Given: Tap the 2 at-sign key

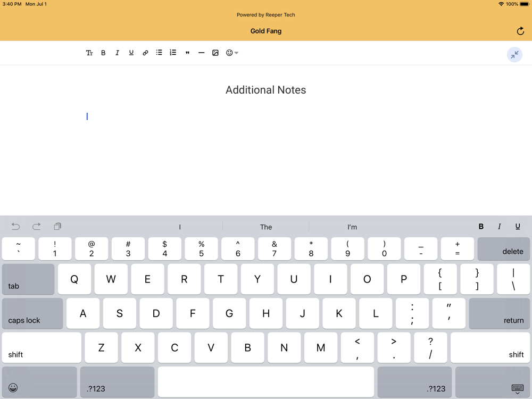Looking at the screenshot, I should (92, 248).
